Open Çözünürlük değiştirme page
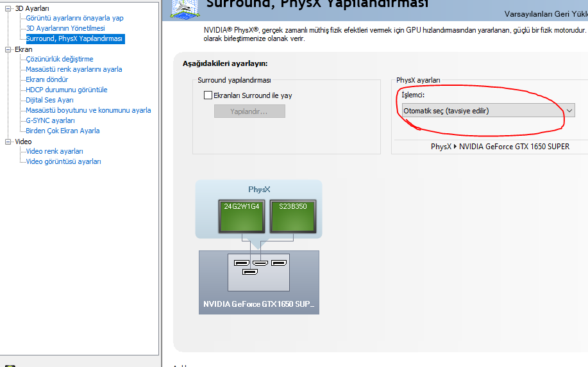Image resolution: width=588 pixels, height=367 pixels. pos(59,59)
